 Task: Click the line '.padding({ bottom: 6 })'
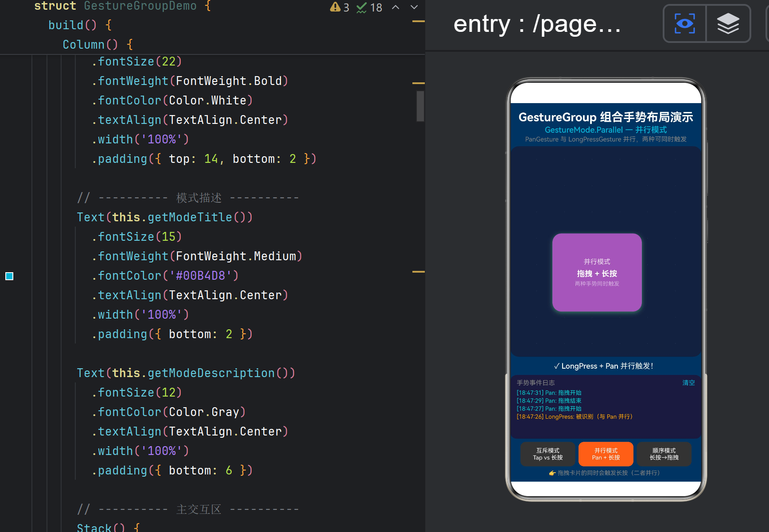coord(172,470)
